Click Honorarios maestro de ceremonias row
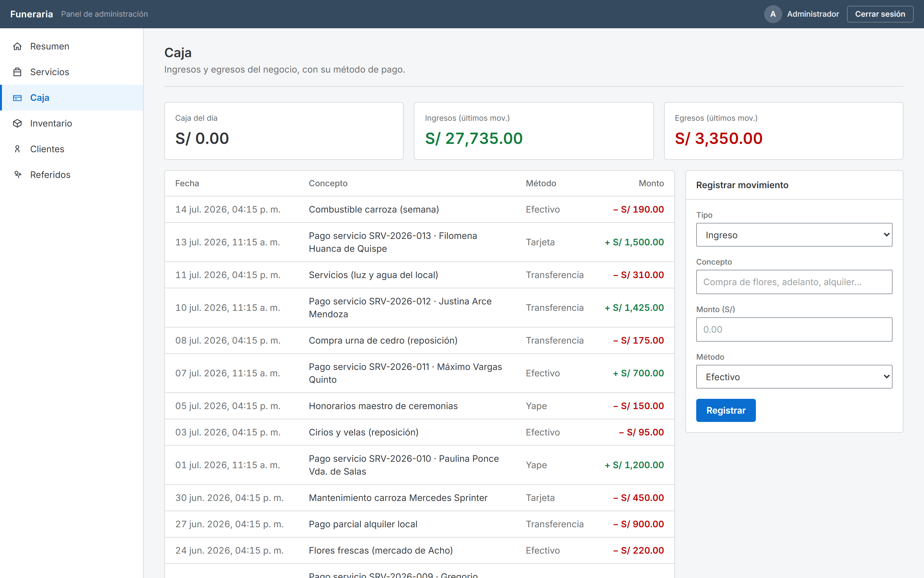 [419, 406]
